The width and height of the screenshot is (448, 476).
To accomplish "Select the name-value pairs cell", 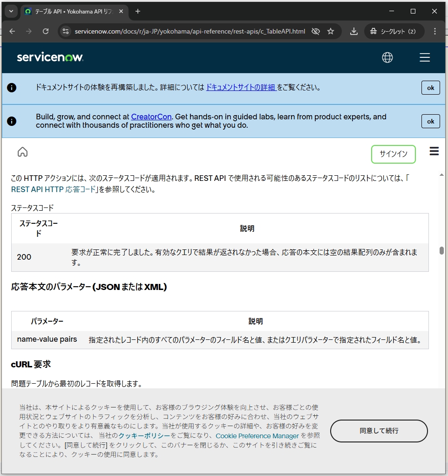I will [x=47, y=339].
